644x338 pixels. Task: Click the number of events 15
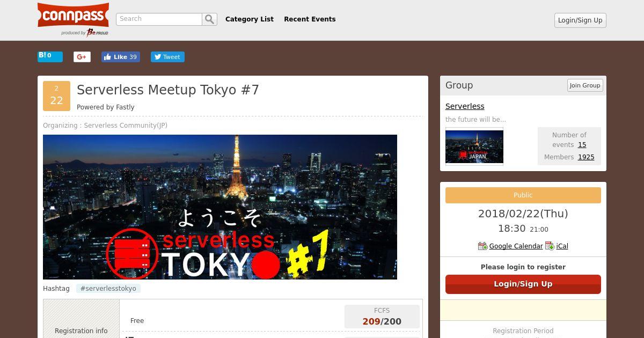(582, 145)
